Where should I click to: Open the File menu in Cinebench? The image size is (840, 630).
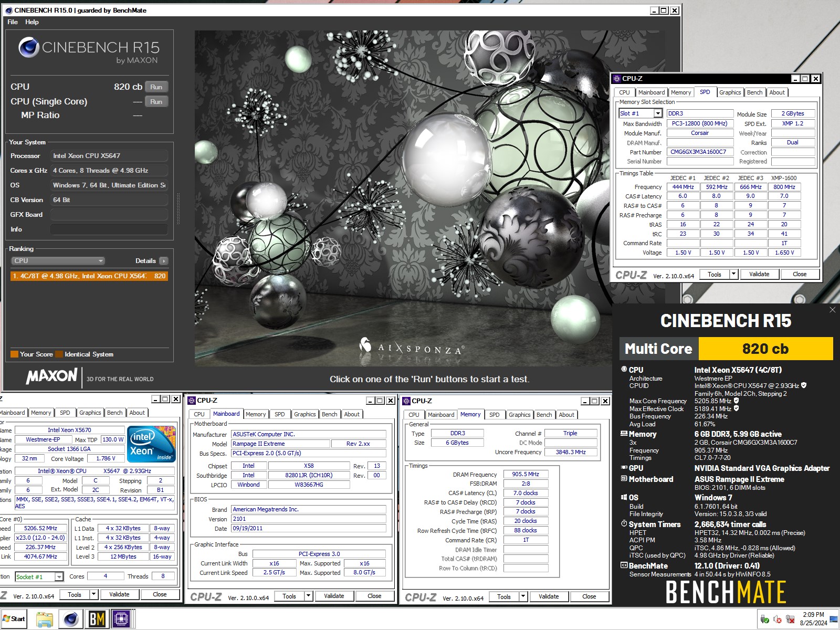13,22
